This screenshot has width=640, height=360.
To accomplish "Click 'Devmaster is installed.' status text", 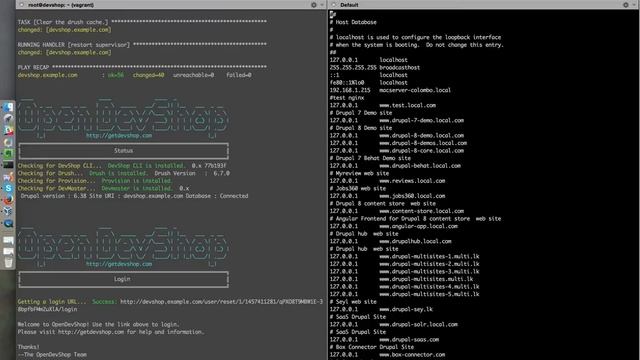I will pos(137,188).
